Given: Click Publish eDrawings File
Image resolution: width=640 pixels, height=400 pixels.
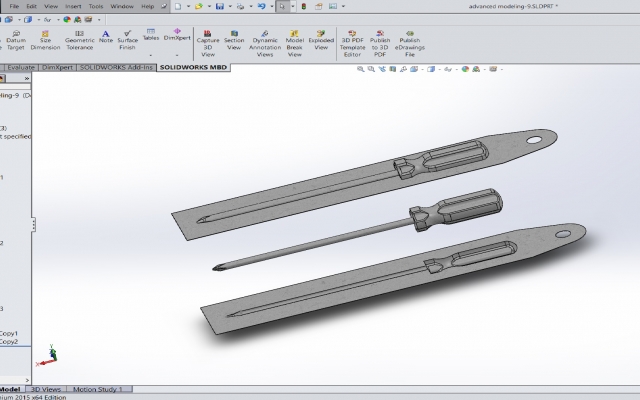Looking at the screenshot, I should (x=410, y=43).
